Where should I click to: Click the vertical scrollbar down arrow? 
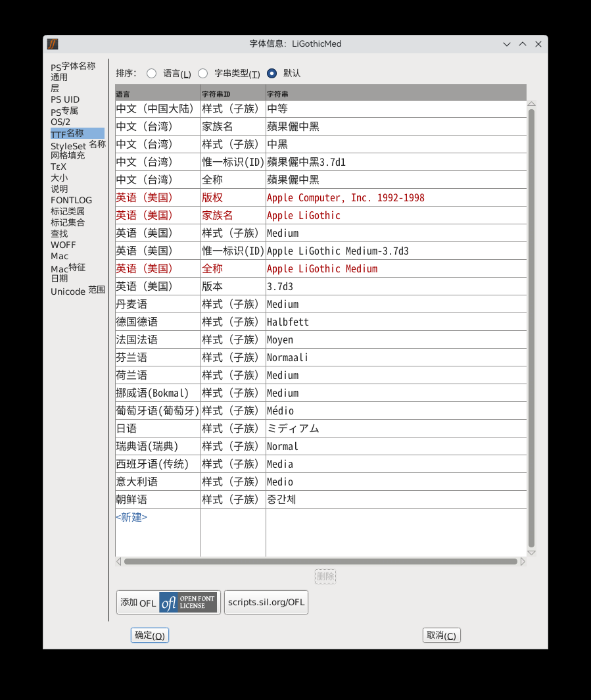tap(531, 553)
